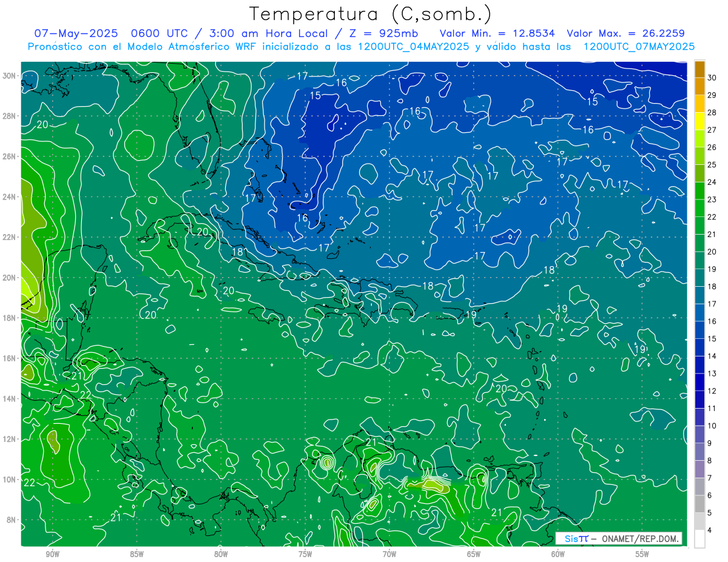
Task: Click longitude axis label "90W"
Action: click(52, 554)
